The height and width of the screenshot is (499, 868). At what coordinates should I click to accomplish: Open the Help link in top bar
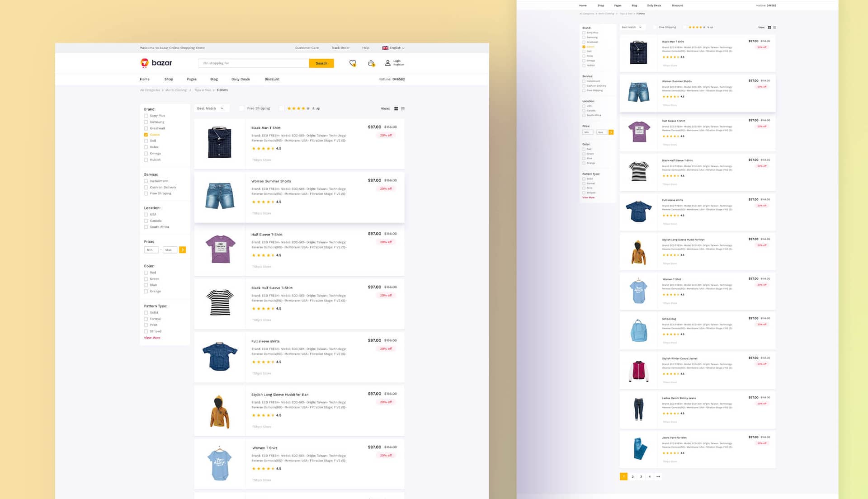click(366, 48)
